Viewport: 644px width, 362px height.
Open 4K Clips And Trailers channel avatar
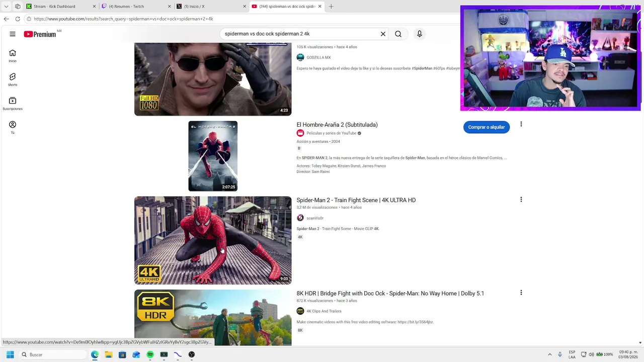click(300, 311)
